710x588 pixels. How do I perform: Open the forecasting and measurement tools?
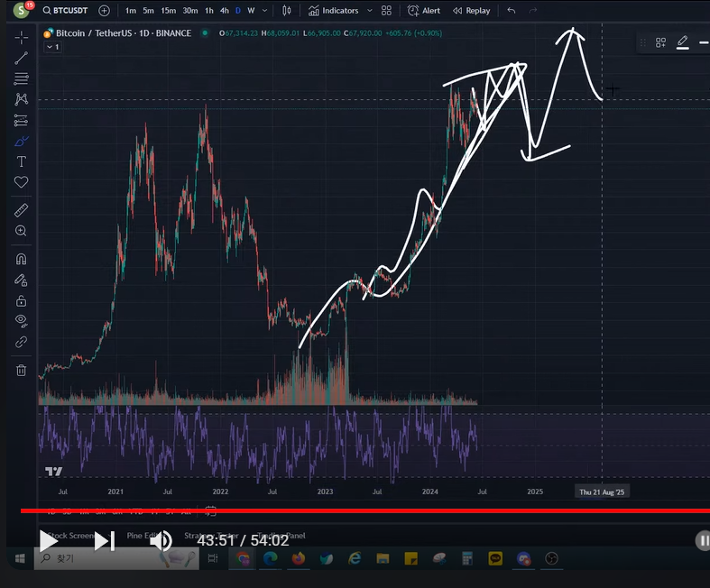(22, 120)
